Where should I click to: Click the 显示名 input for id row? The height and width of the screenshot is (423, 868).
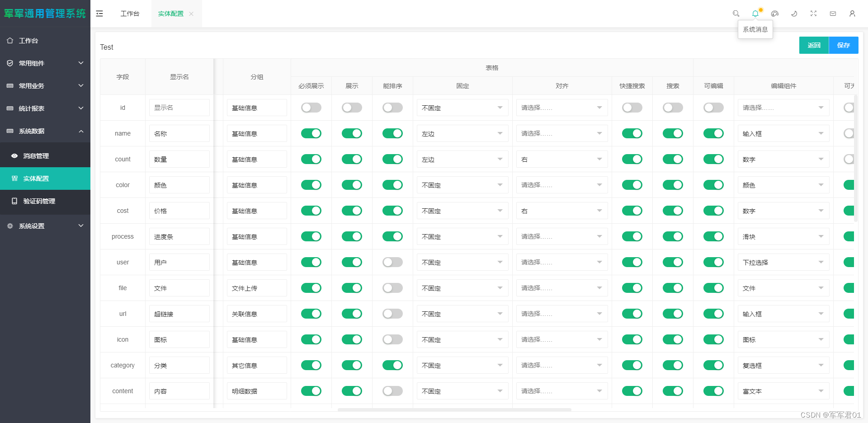pos(179,108)
